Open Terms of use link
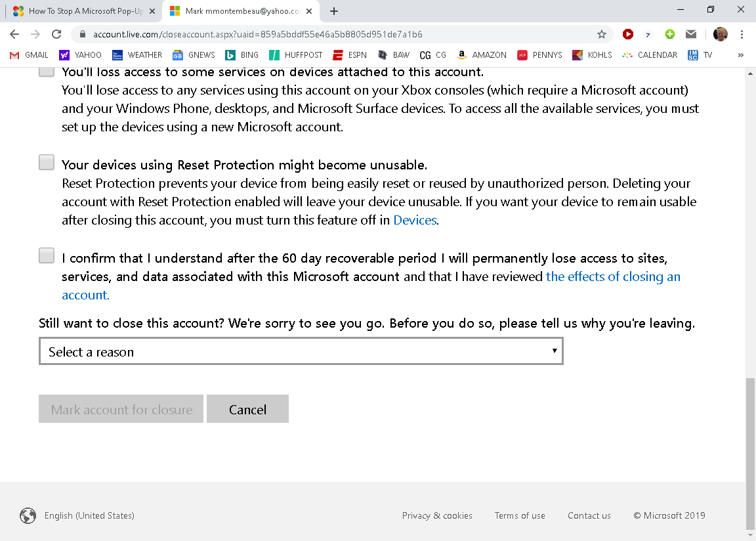The height and width of the screenshot is (541, 756). coord(520,515)
